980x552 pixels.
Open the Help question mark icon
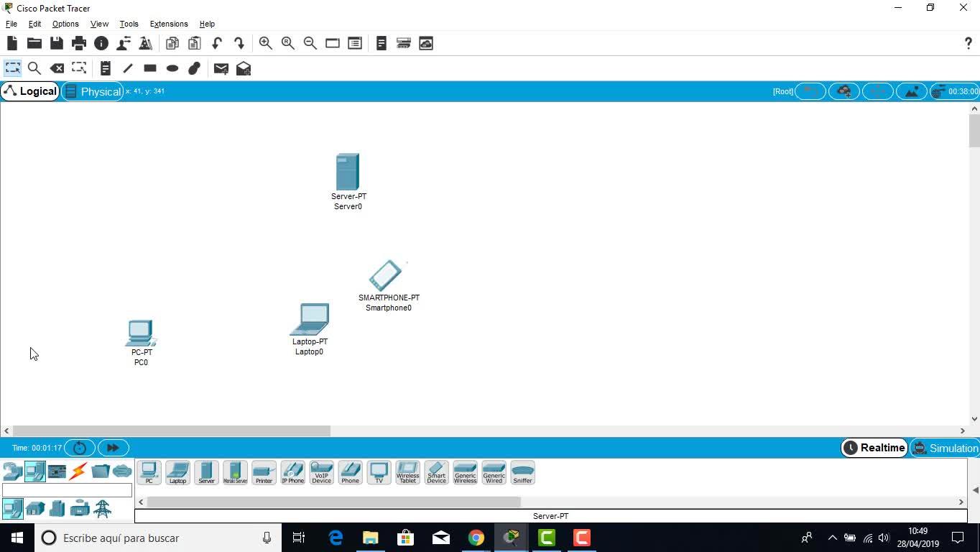(968, 43)
